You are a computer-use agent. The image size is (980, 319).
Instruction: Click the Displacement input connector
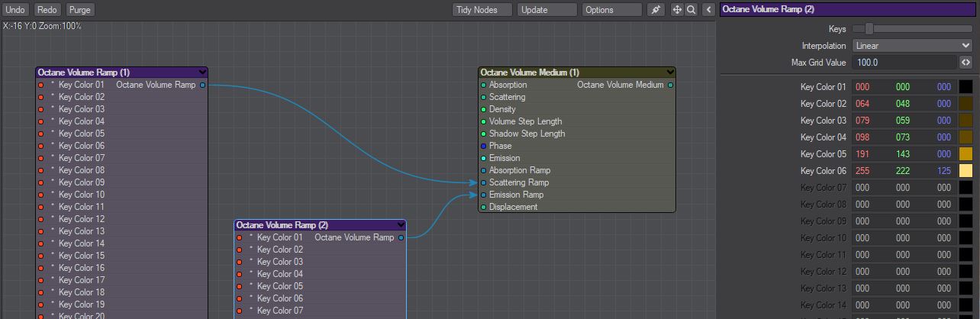483,207
